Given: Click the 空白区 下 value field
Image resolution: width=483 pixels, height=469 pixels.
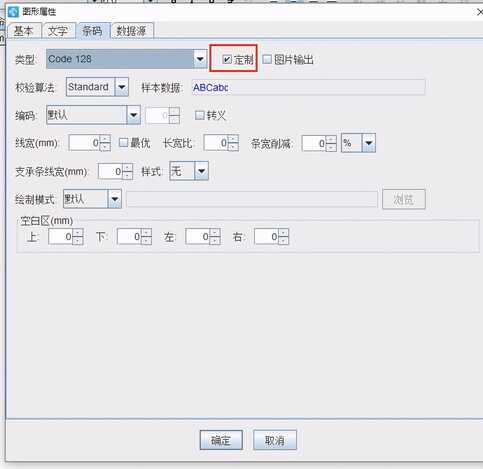Looking at the screenshot, I should pos(129,237).
